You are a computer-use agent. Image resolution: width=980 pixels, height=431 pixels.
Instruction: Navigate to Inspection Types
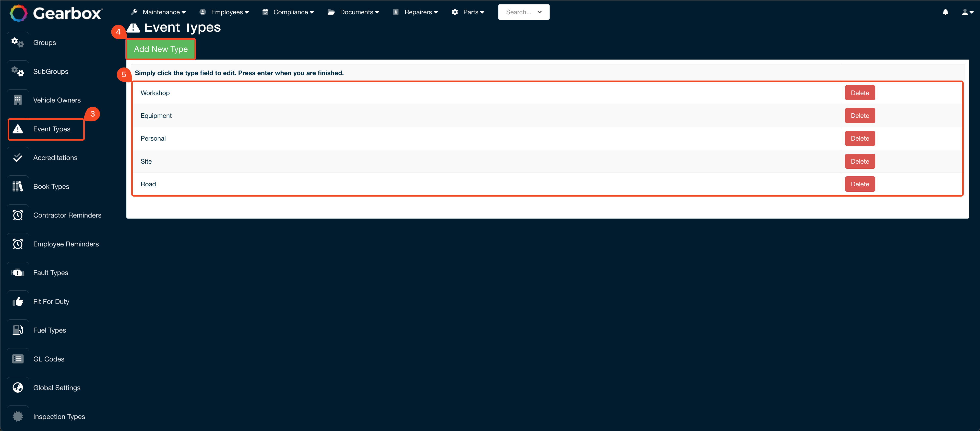click(59, 416)
